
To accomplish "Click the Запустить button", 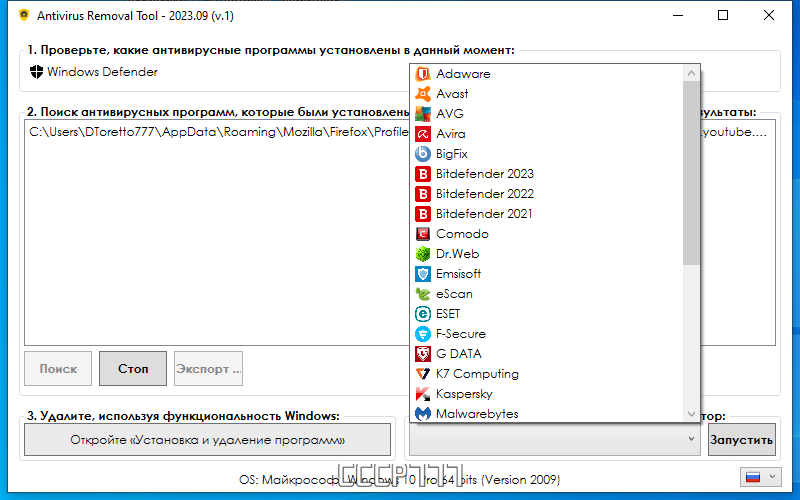I will pyautogui.click(x=742, y=439).
